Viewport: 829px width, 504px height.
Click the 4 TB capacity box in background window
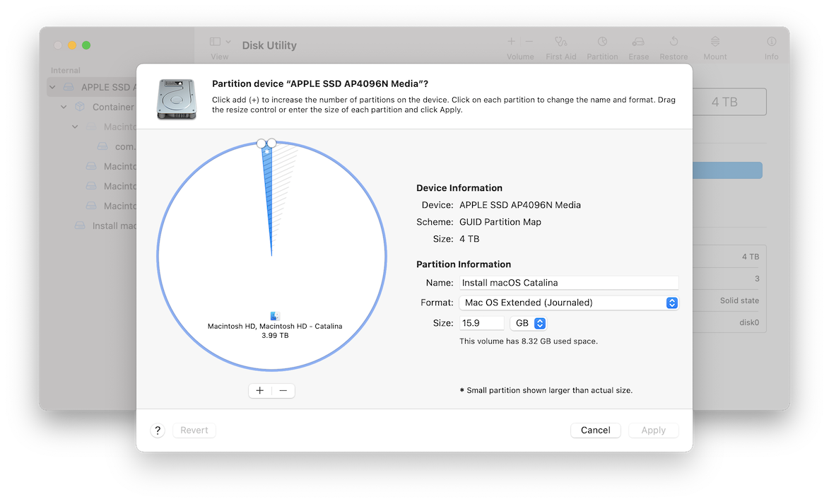coord(729,102)
